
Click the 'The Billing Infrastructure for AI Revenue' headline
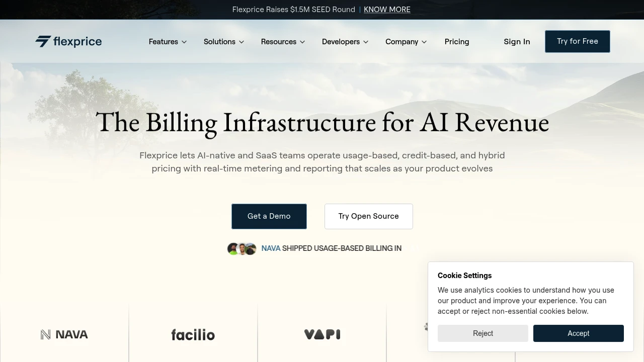(322, 123)
